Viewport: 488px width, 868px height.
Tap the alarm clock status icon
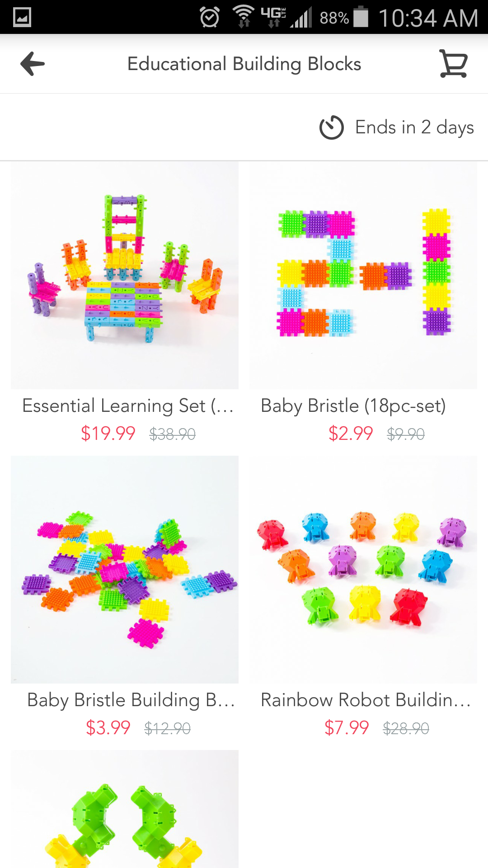(x=210, y=18)
